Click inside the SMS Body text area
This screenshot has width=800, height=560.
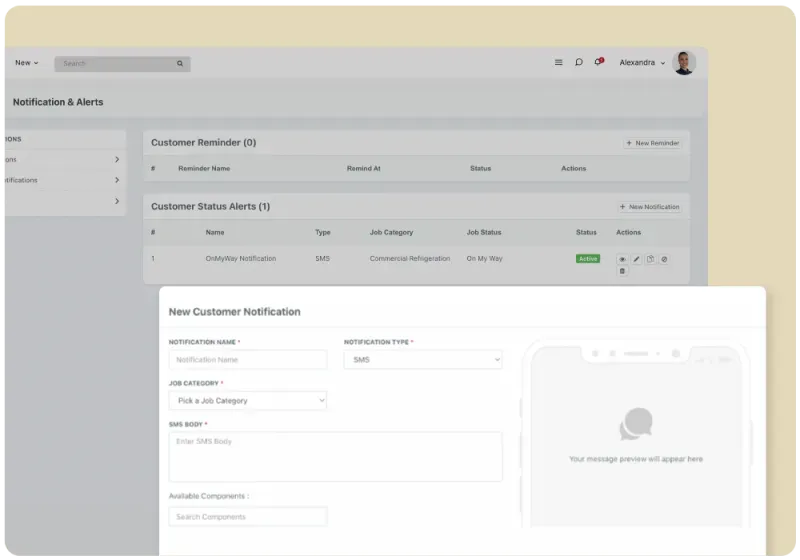(335, 457)
